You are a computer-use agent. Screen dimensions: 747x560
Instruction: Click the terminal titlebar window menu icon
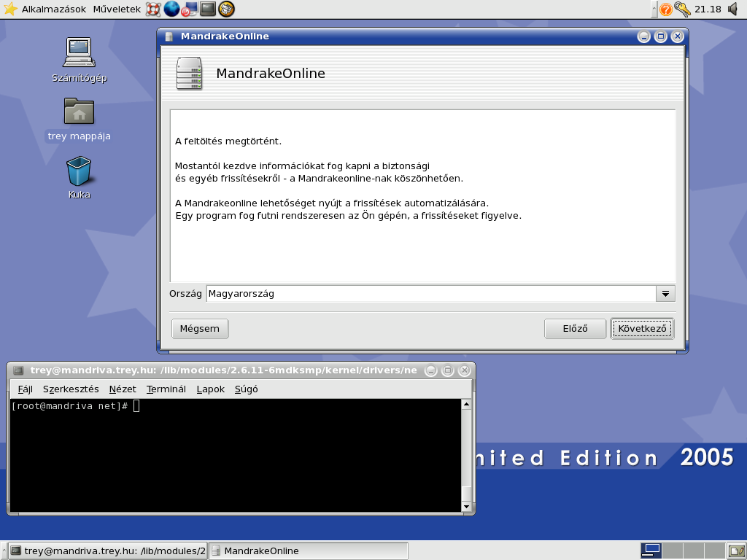pyautogui.click(x=18, y=370)
